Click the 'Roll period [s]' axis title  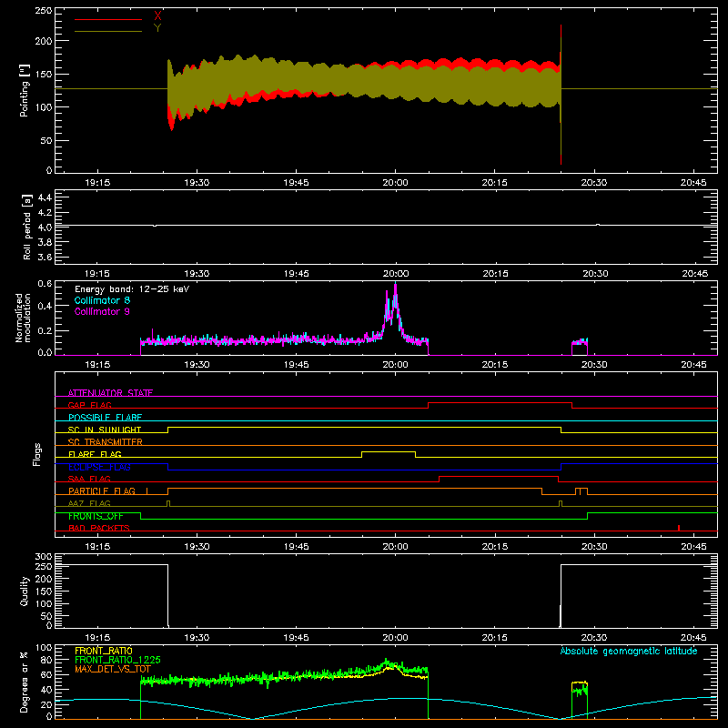(27, 227)
